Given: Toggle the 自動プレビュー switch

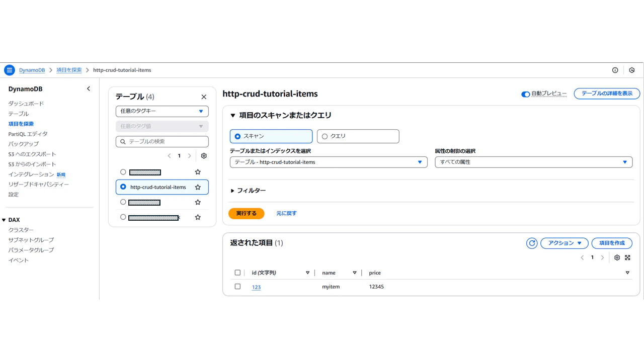Looking at the screenshot, I should (526, 94).
